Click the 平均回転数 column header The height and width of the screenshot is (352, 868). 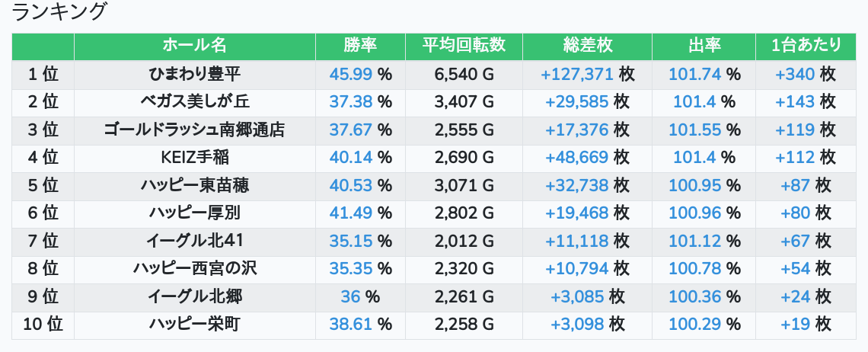(464, 46)
